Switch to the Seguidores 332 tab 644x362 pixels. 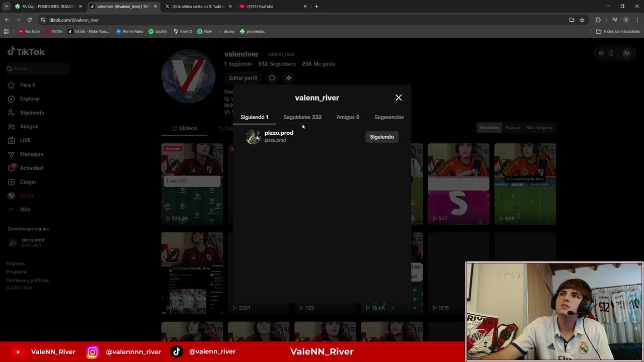[302, 117]
